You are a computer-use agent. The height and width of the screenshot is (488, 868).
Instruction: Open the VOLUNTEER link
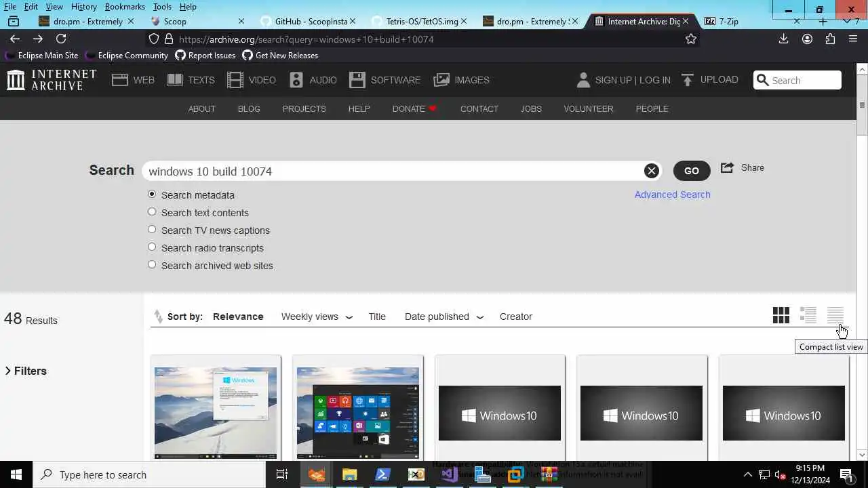[589, 108]
